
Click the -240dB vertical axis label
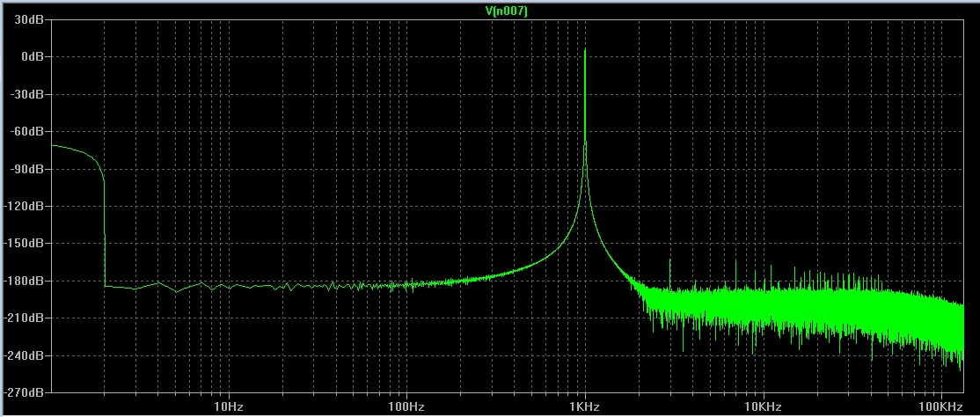[25, 355]
